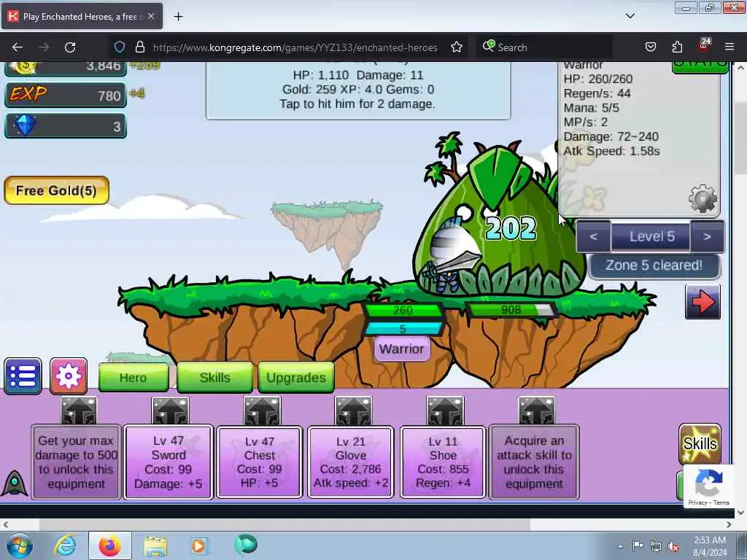
Task: Open the Pocket save icon
Action: [650, 47]
